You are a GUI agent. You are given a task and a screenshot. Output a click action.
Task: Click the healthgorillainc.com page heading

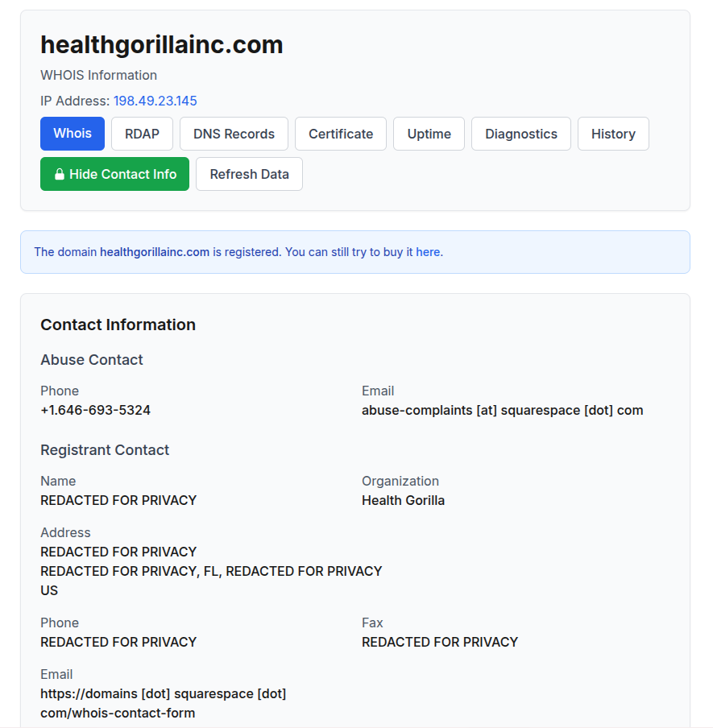coord(162,45)
